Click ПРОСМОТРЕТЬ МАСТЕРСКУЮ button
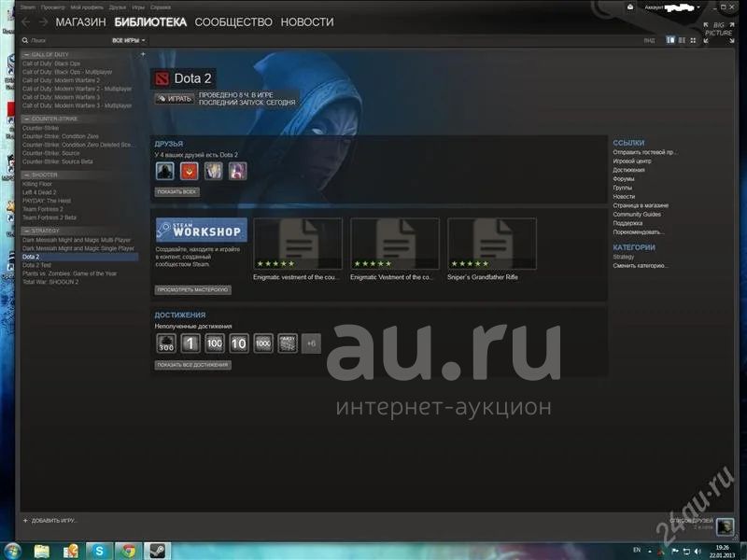The width and height of the screenshot is (747, 560). 193,290
